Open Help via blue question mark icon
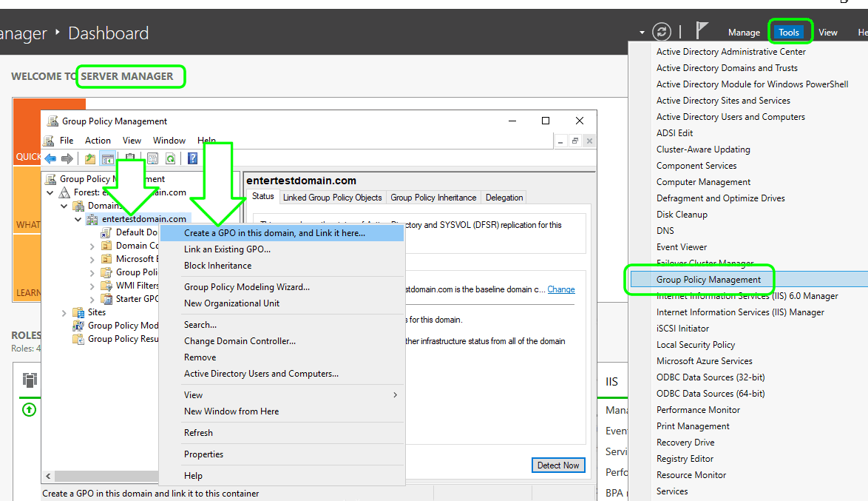 coord(192,158)
